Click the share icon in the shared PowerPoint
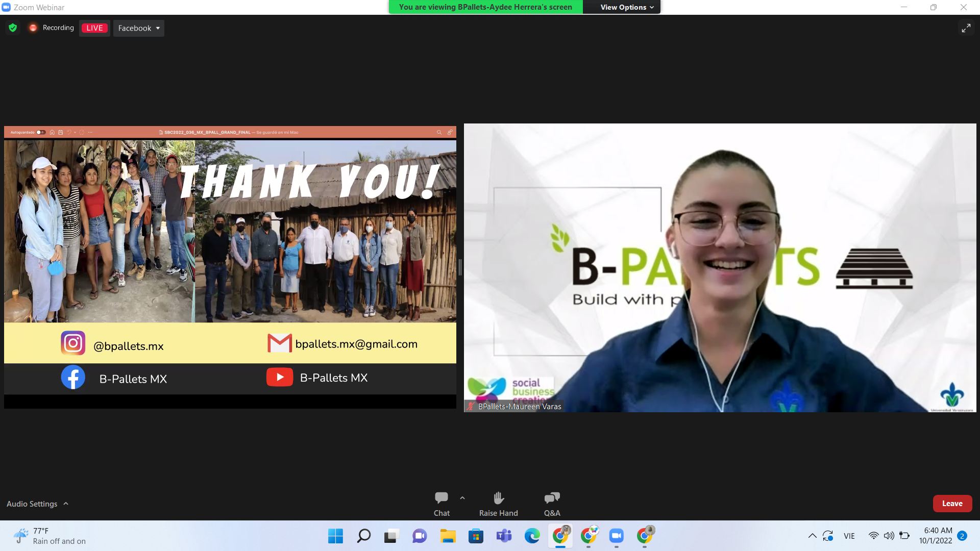This screenshot has width=980, height=551. tap(450, 132)
